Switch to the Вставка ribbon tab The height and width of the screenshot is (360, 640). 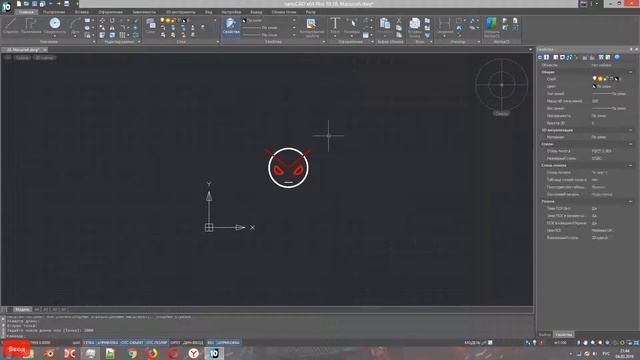click(x=82, y=12)
